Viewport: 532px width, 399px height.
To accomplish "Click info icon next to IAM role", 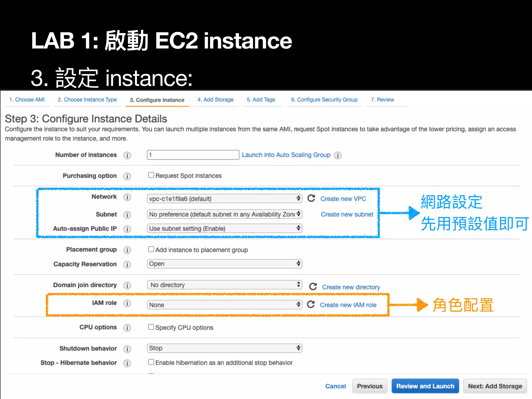I will pyautogui.click(x=127, y=303).
